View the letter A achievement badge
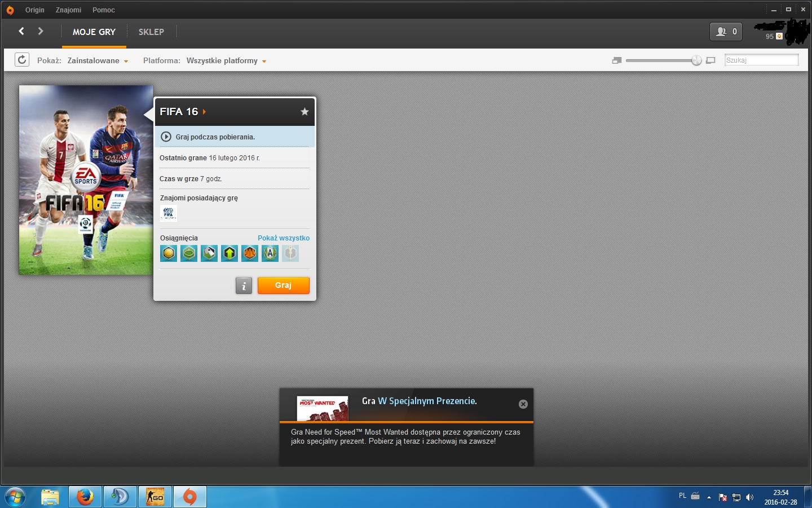Image resolution: width=812 pixels, height=508 pixels. [270, 253]
